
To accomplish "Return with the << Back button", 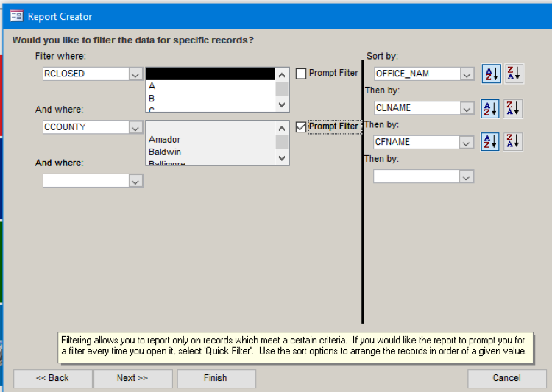I will (52, 378).
